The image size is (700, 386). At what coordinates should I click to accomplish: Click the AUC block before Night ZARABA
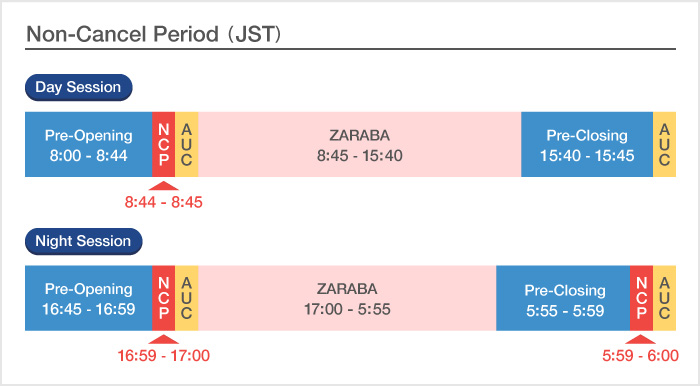tap(187, 298)
